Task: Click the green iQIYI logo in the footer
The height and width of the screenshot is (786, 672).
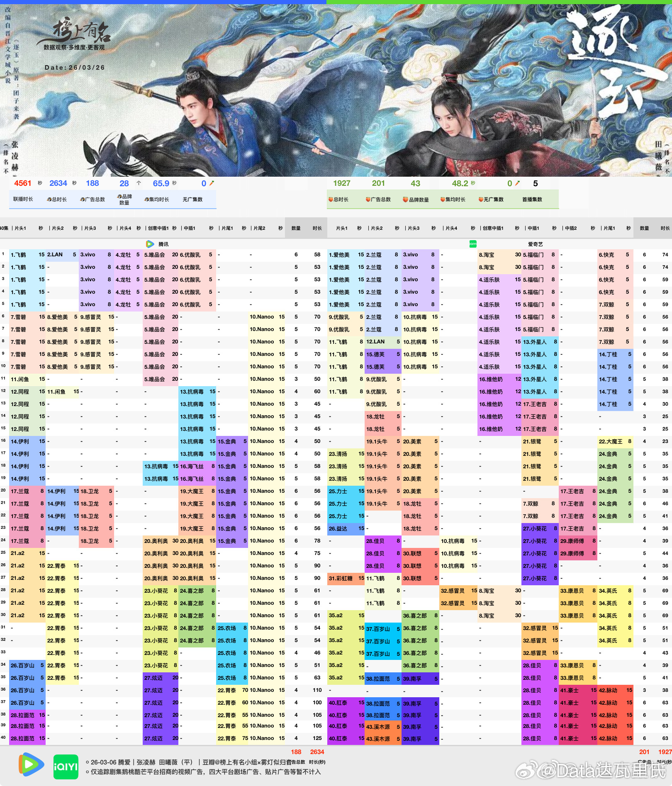Action: point(66,767)
